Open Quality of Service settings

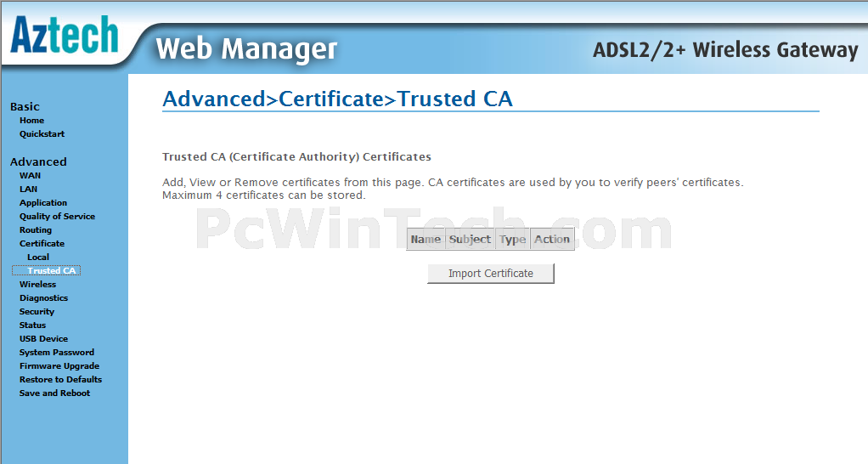pyautogui.click(x=57, y=217)
